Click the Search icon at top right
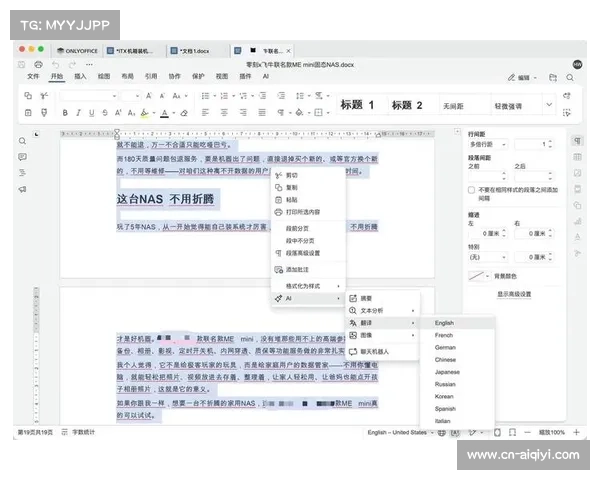 pos(570,78)
